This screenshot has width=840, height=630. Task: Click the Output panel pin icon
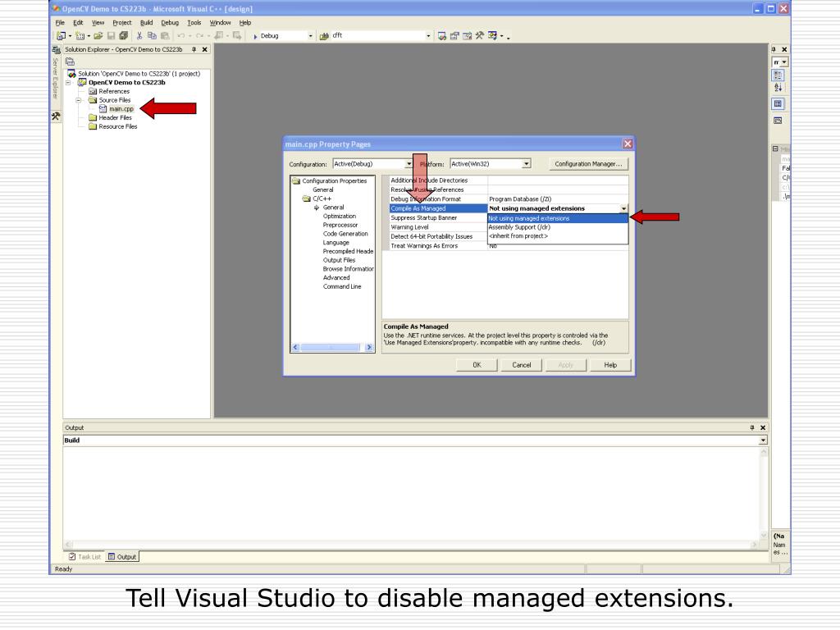pyautogui.click(x=752, y=427)
